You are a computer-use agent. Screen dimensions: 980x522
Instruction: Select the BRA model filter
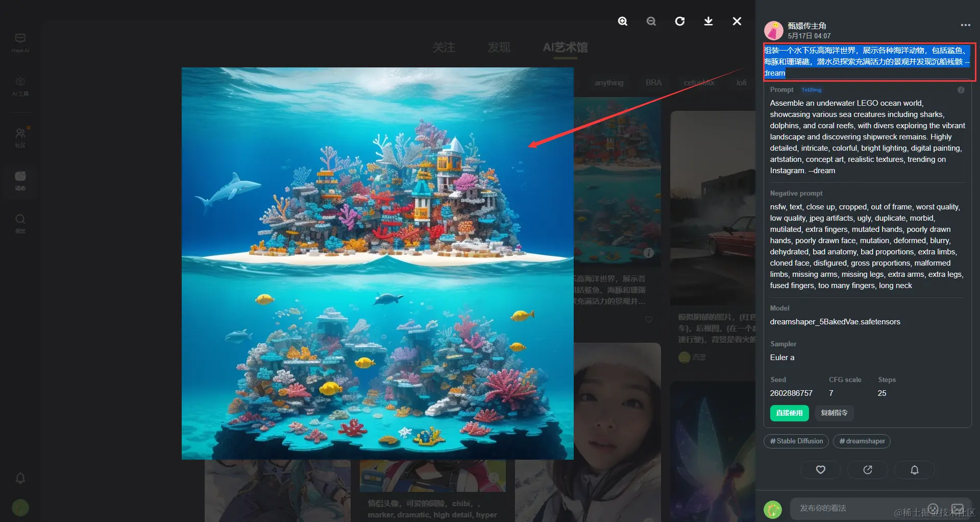pyautogui.click(x=653, y=83)
